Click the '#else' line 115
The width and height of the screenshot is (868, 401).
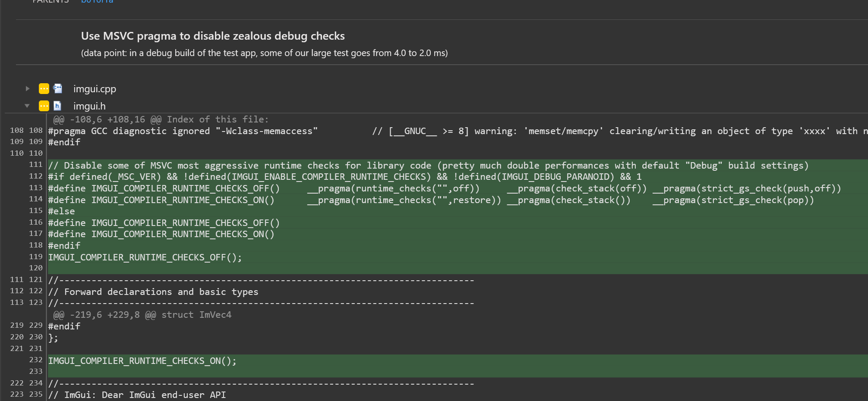[61, 211]
